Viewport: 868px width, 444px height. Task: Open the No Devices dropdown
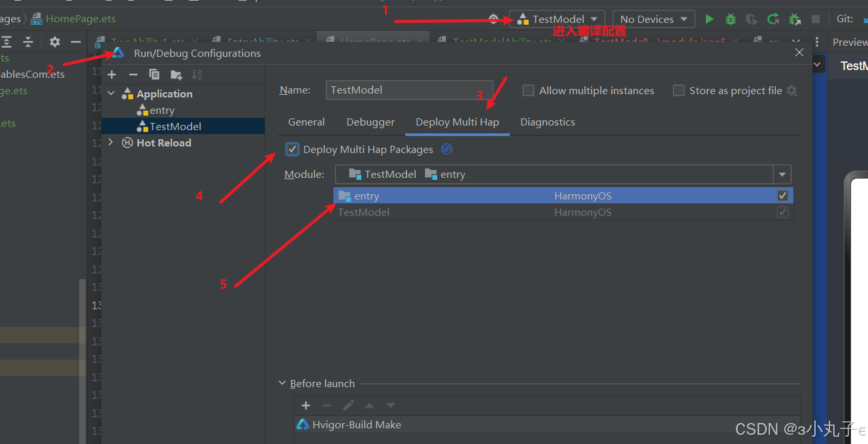tap(654, 19)
